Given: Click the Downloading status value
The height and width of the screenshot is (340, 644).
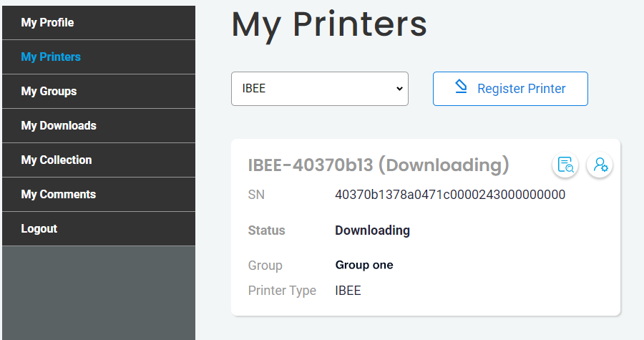Looking at the screenshot, I should pyautogui.click(x=372, y=230).
